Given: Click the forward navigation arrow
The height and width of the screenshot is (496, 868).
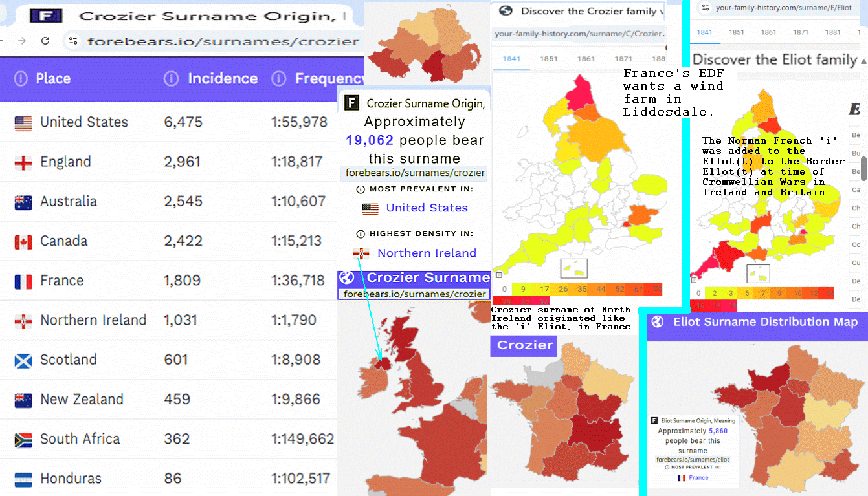Looking at the screenshot, I should coord(22,41).
